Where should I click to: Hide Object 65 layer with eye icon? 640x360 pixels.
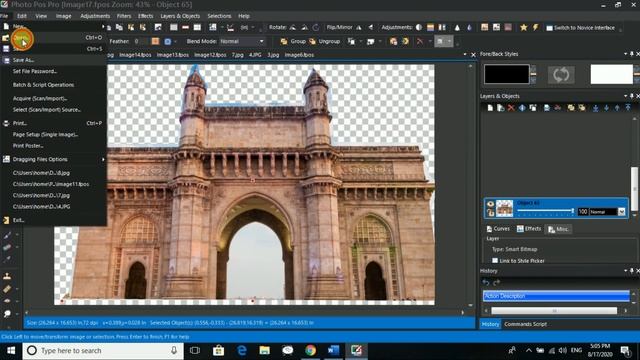pos(490,204)
